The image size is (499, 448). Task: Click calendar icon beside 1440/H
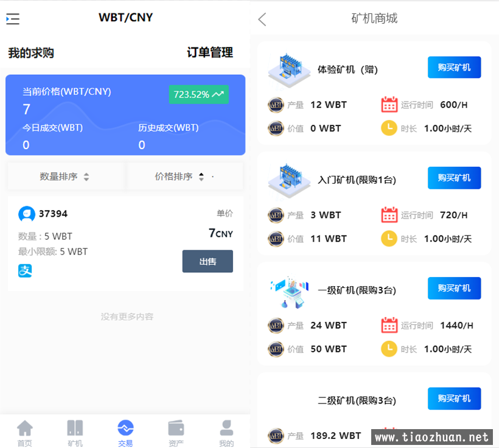point(389,325)
